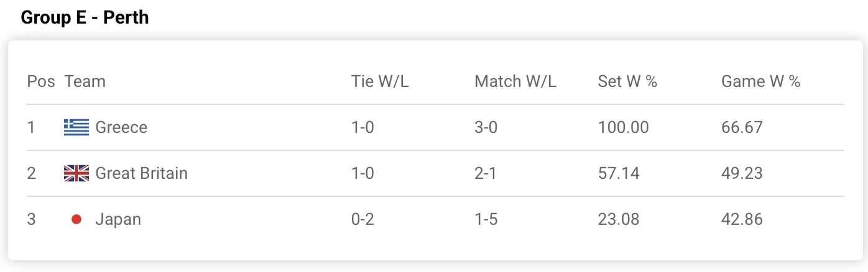Open the Greece team link
The height and width of the screenshot is (272, 868).
121,127
